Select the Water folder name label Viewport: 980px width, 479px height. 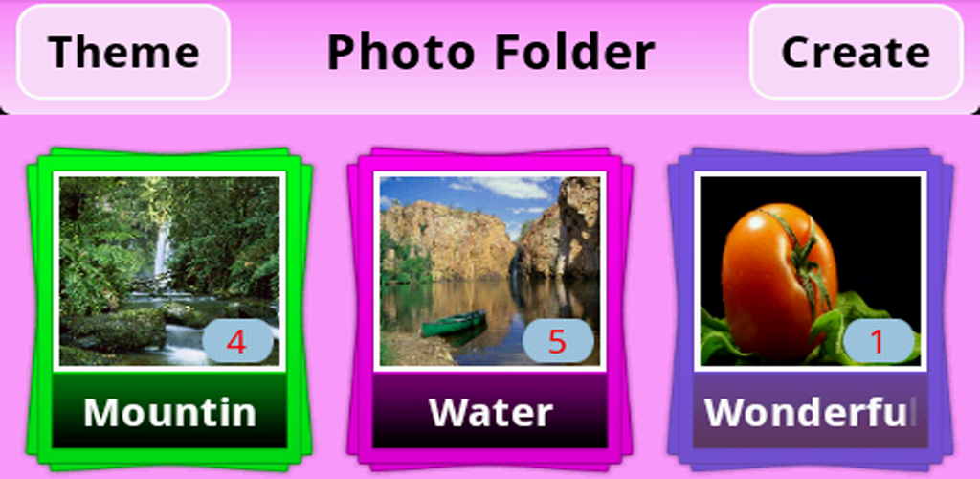[490, 411]
